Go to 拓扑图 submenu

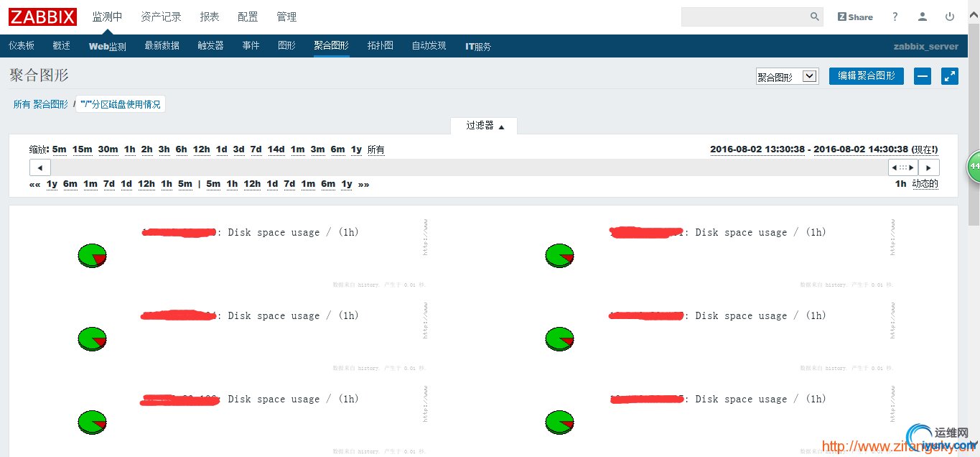tap(381, 46)
